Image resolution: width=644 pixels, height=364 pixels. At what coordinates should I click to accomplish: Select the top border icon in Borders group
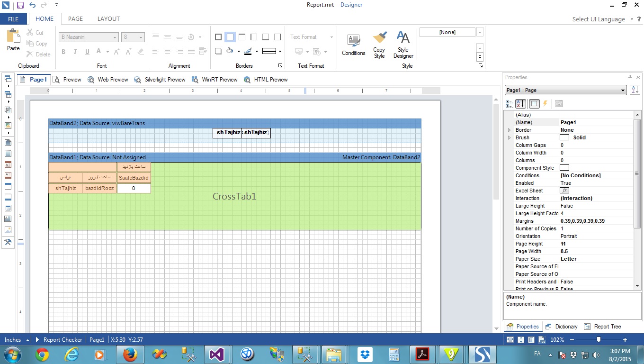(x=241, y=37)
